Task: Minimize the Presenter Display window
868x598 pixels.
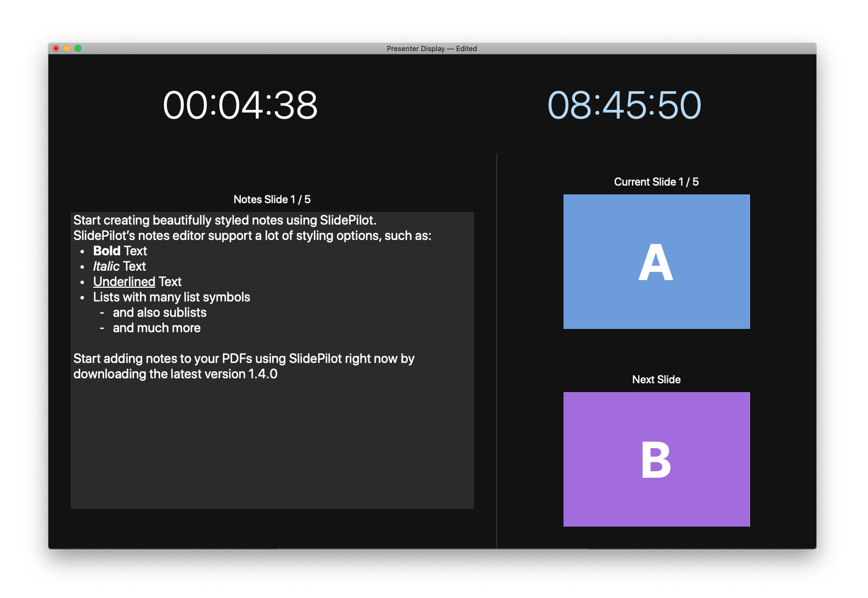Action: [67, 48]
